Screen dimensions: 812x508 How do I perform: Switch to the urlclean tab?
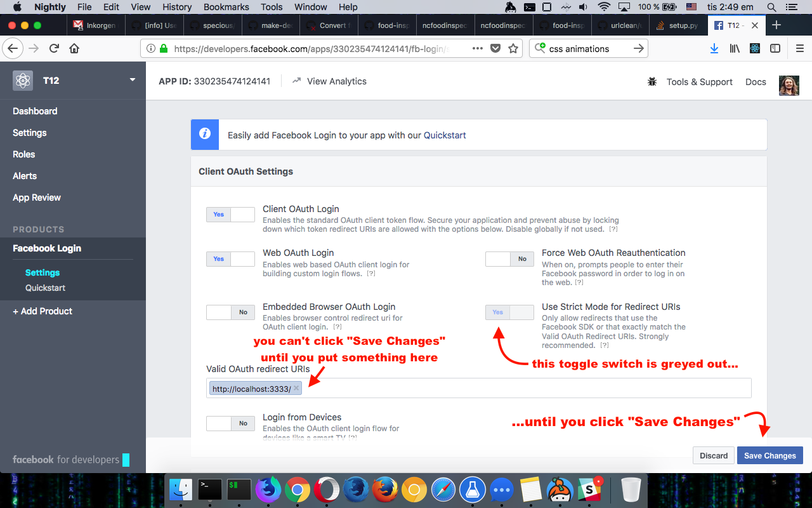pos(619,25)
